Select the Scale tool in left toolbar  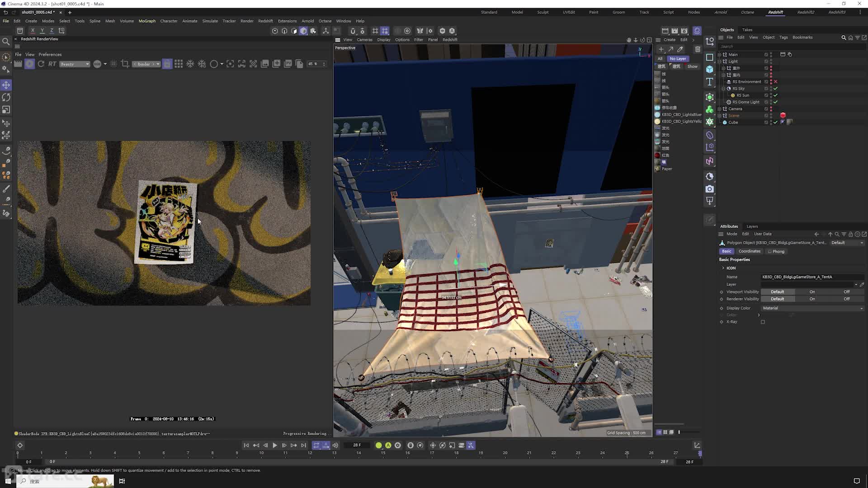tap(6, 110)
